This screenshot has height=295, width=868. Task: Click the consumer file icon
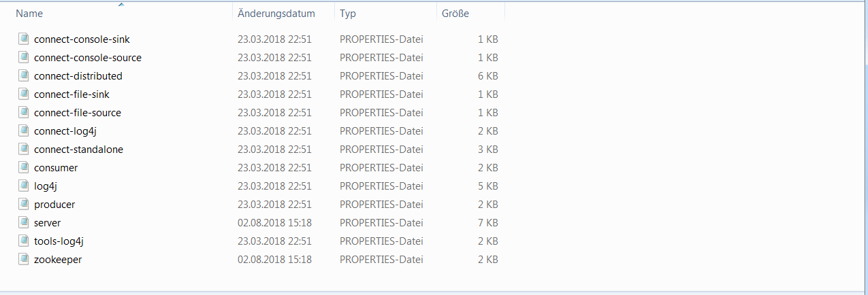pos(24,167)
